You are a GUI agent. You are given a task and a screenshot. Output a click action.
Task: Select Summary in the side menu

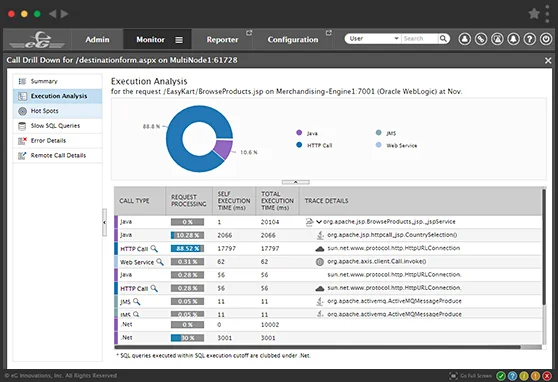click(57, 81)
